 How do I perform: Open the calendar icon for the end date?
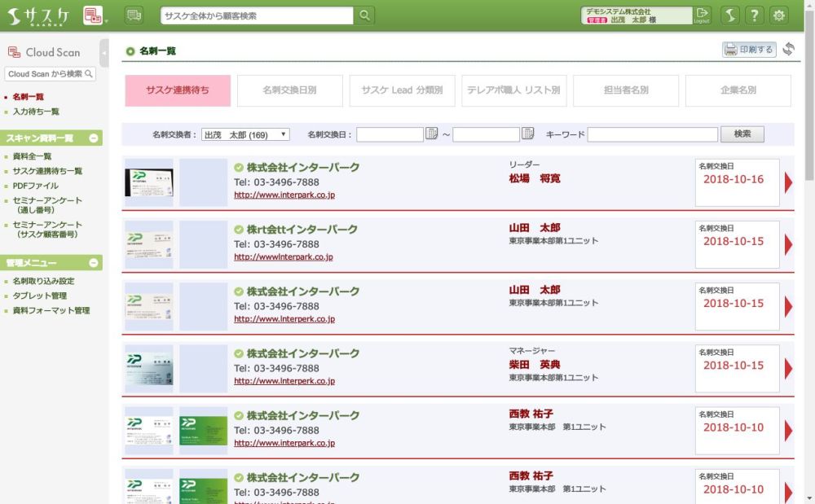click(527, 134)
